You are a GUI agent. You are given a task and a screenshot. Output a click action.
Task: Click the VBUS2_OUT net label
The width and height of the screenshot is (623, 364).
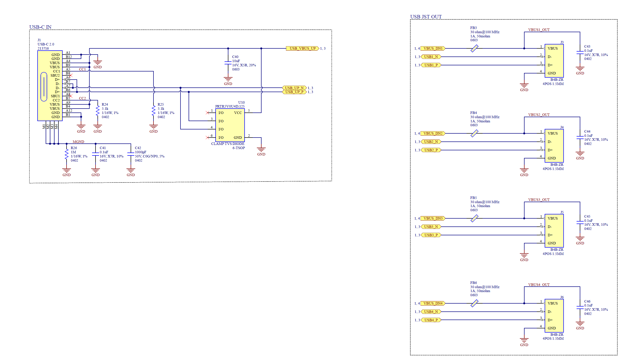point(539,115)
